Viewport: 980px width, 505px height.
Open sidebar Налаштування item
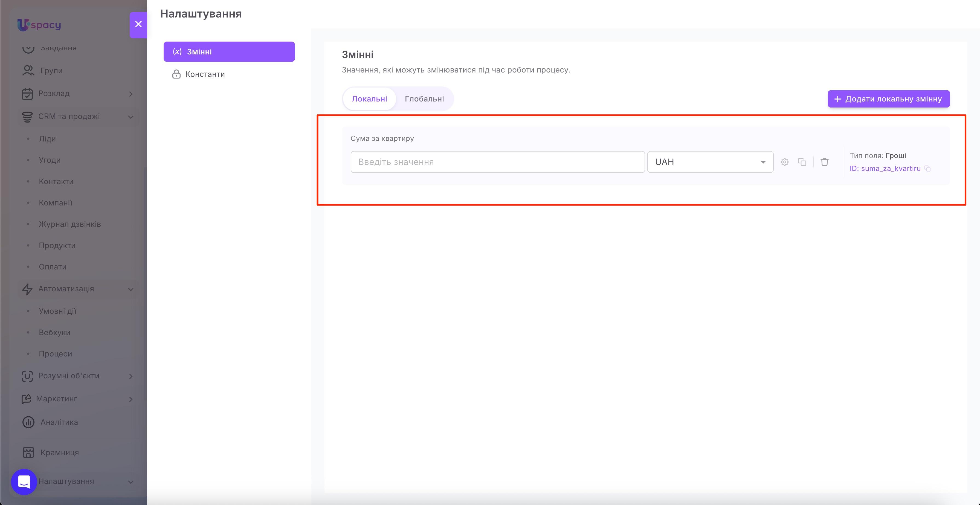(66, 481)
